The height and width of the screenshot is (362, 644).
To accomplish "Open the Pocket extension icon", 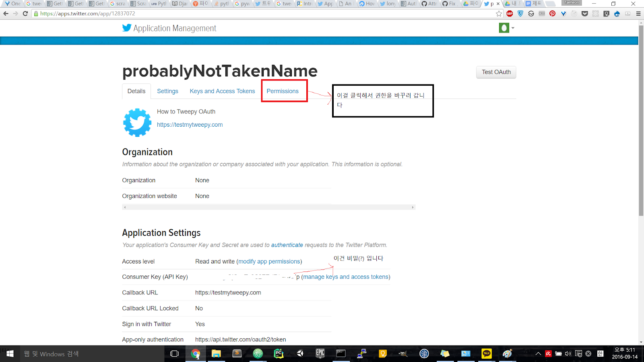I will pos(585,14).
